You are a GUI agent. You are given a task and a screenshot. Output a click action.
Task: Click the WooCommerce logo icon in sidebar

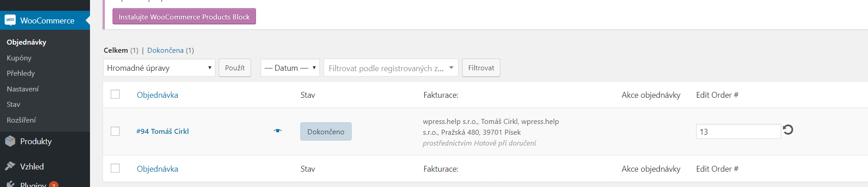10,20
